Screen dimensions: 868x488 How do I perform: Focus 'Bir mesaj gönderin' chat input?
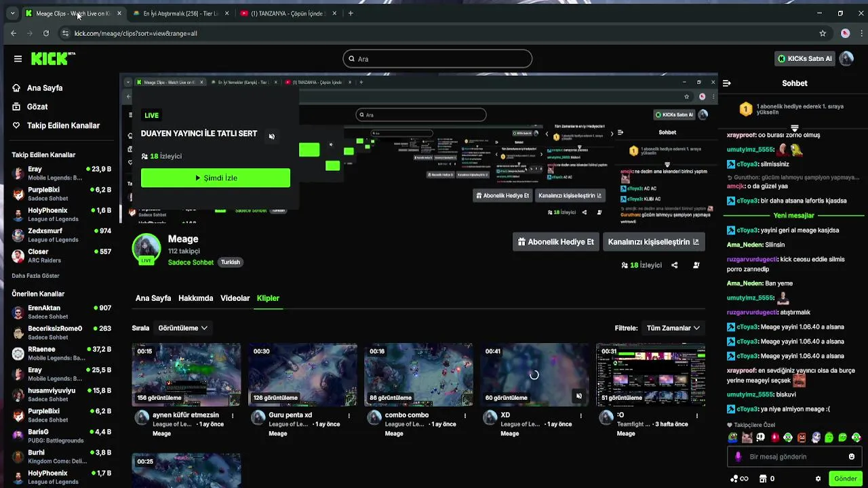pos(793,457)
